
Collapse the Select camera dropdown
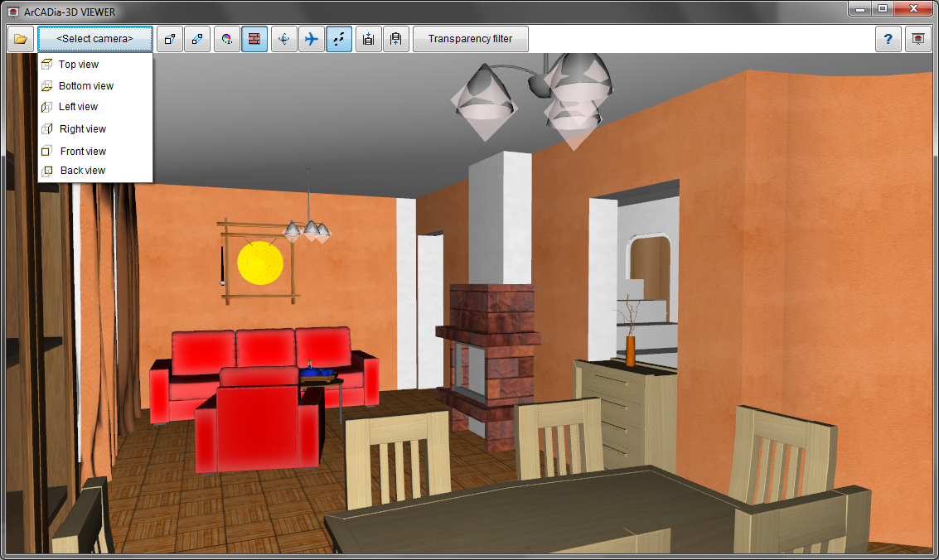coord(95,39)
